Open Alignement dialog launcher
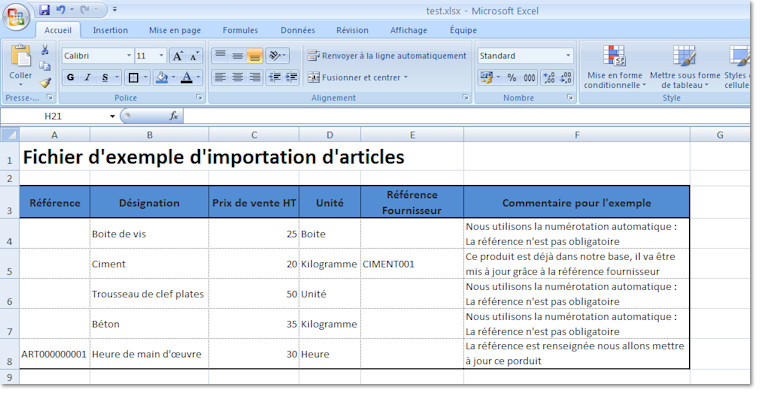Image resolution: width=760 pixels, height=394 pixels. [x=466, y=97]
